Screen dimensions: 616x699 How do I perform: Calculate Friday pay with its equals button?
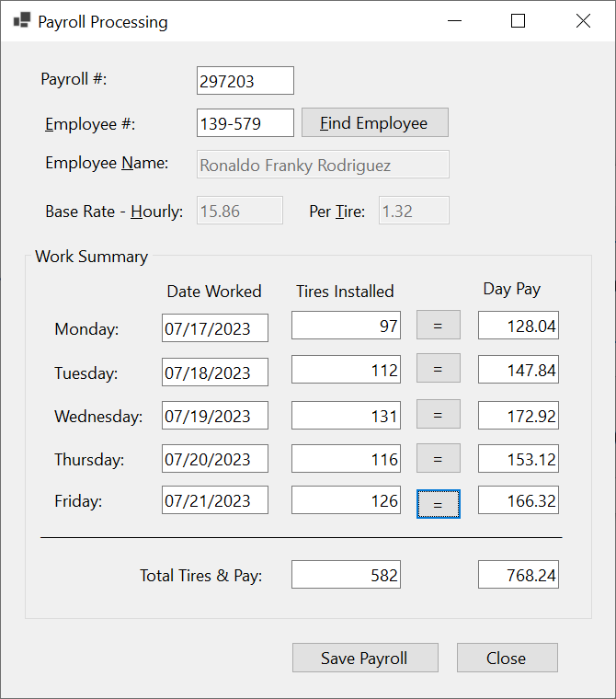click(x=439, y=504)
